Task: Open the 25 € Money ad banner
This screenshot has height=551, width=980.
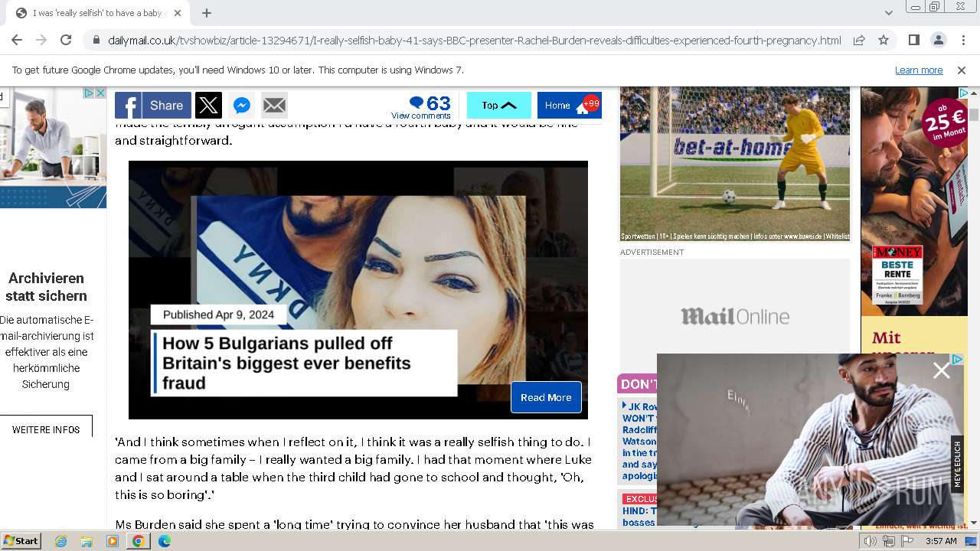Action: (x=914, y=201)
